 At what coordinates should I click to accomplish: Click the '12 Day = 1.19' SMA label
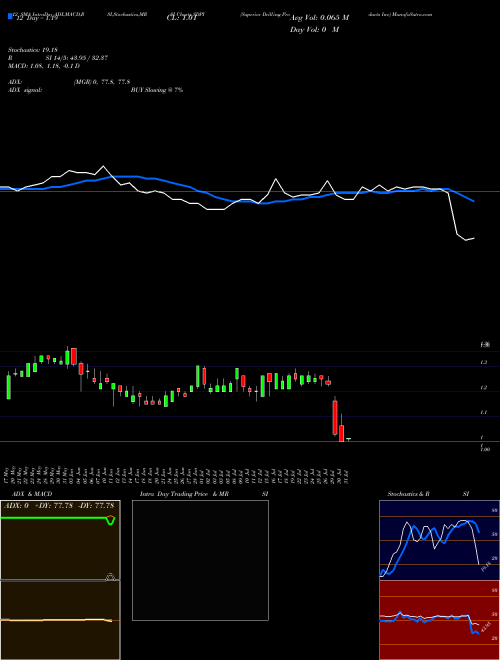[35, 19]
